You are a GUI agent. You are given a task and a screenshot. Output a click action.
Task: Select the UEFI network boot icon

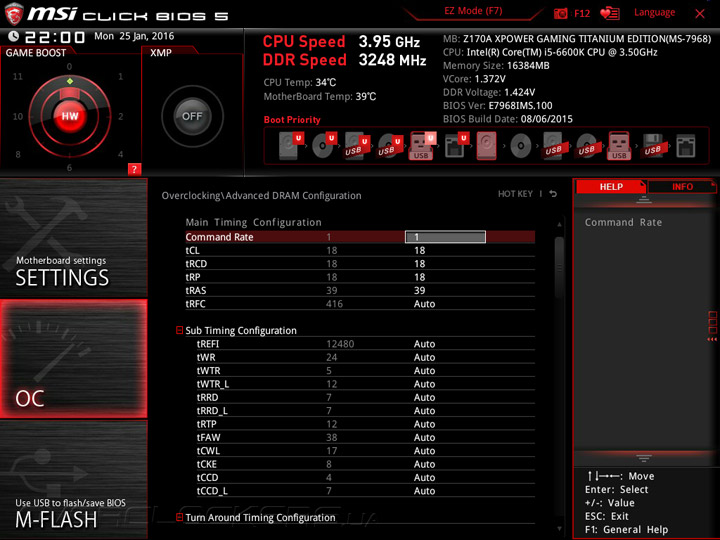click(x=456, y=146)
